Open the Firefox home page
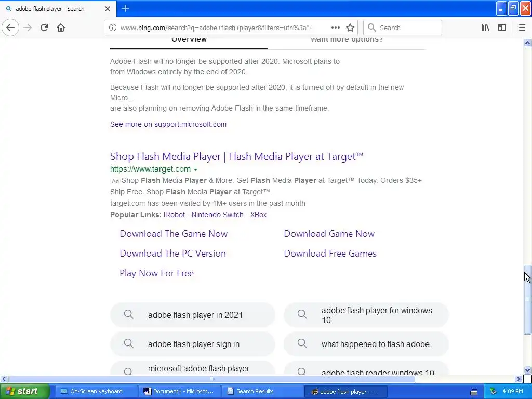This screenshot has height=399, width=532. click(61, 28)
